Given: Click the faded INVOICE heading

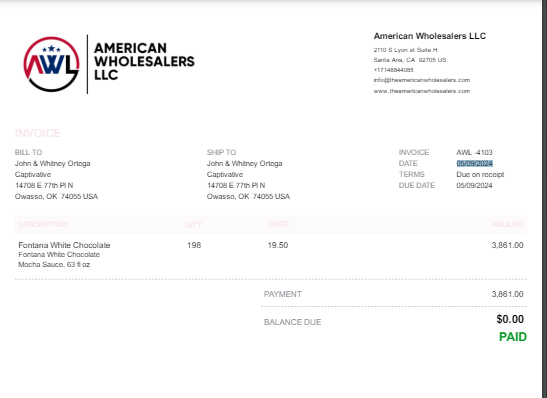Looking at the screenshot, I should tap(38, 133).
